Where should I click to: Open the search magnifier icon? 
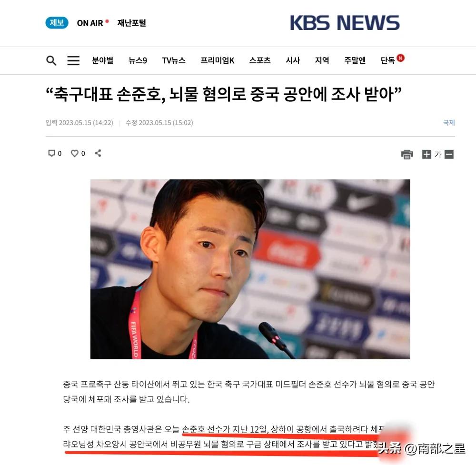[x=51, y=60]
